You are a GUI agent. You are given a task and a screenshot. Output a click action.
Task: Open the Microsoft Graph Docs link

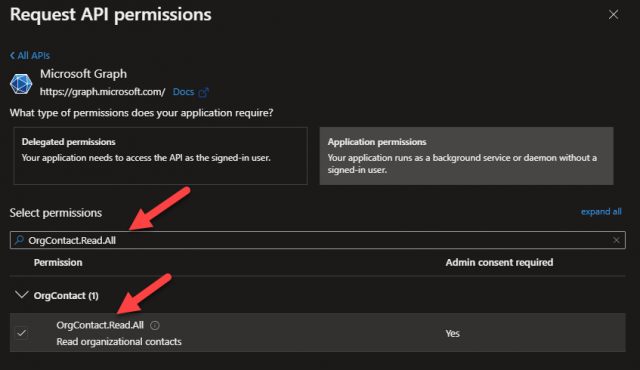pos(183,92)
